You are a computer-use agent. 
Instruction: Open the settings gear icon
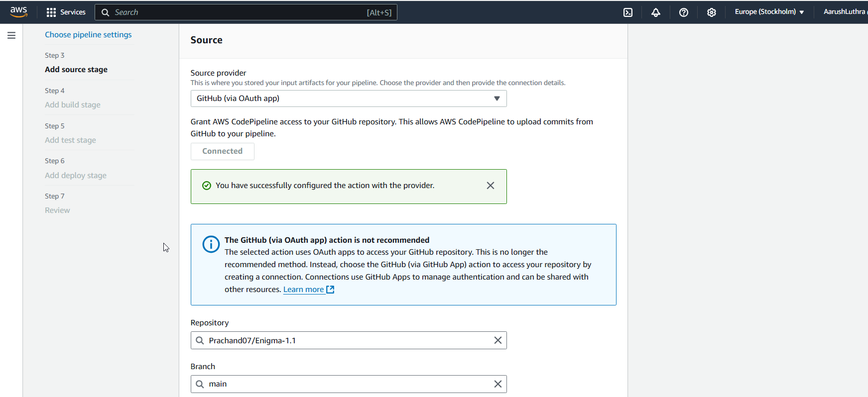coord(712,12)
